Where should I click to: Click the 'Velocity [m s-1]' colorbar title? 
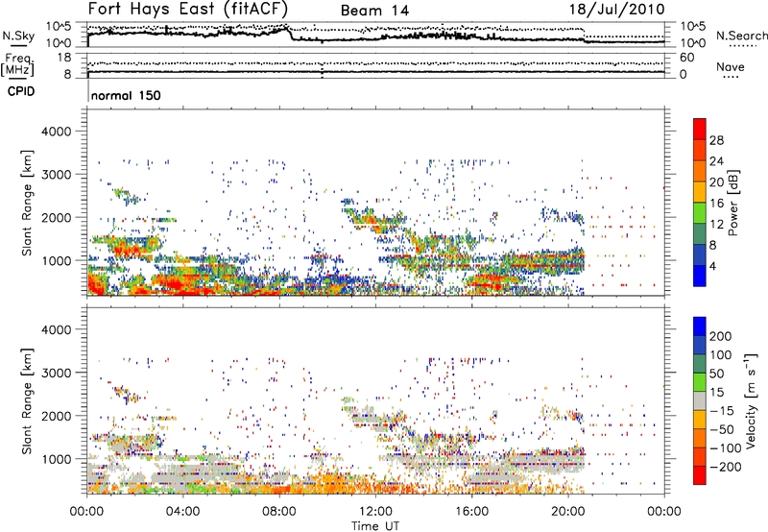750,400
